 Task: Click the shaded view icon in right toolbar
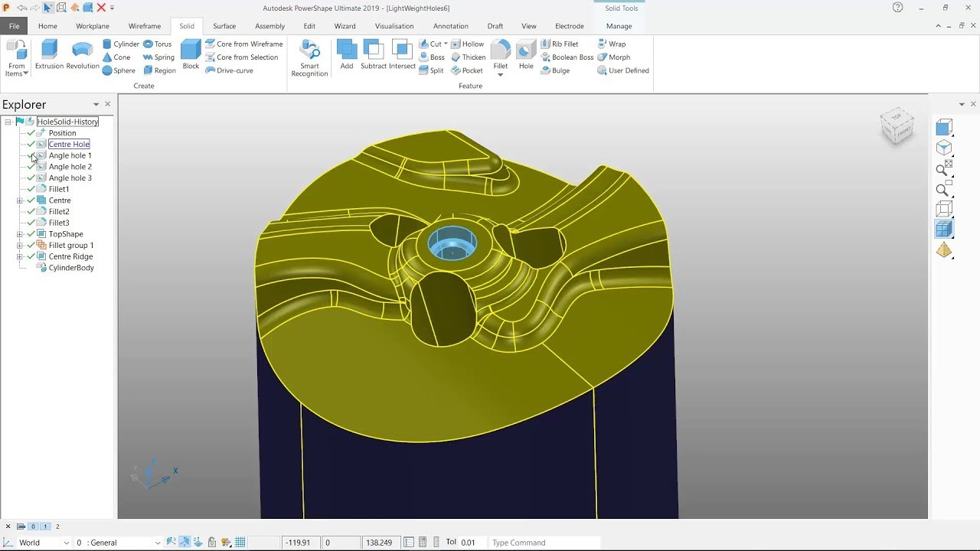pyautogui.click(x=944, y=229)
